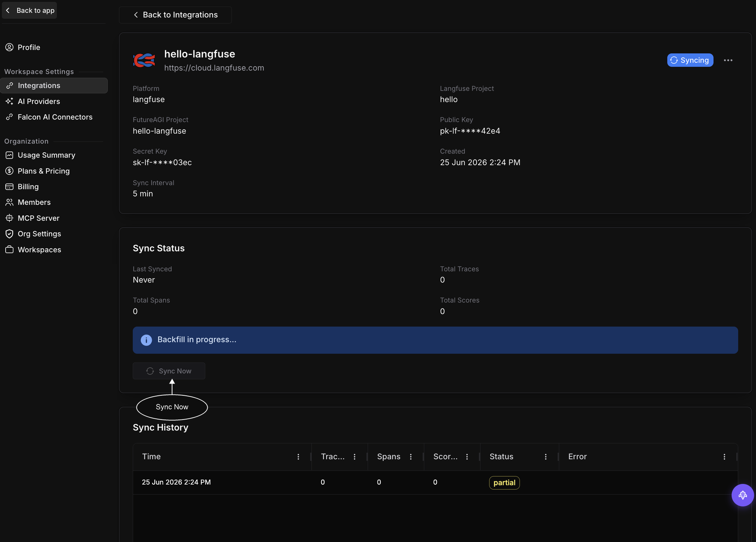The width and height of the screenshot is (756, 542).
Task: Click the Falcon AI Connectors link icon
Action: point(9,117)
